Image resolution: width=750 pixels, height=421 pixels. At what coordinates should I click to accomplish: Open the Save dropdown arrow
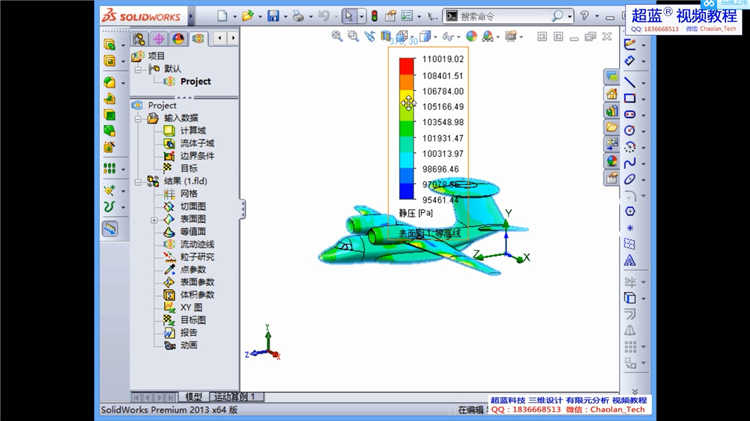[286, 17]
